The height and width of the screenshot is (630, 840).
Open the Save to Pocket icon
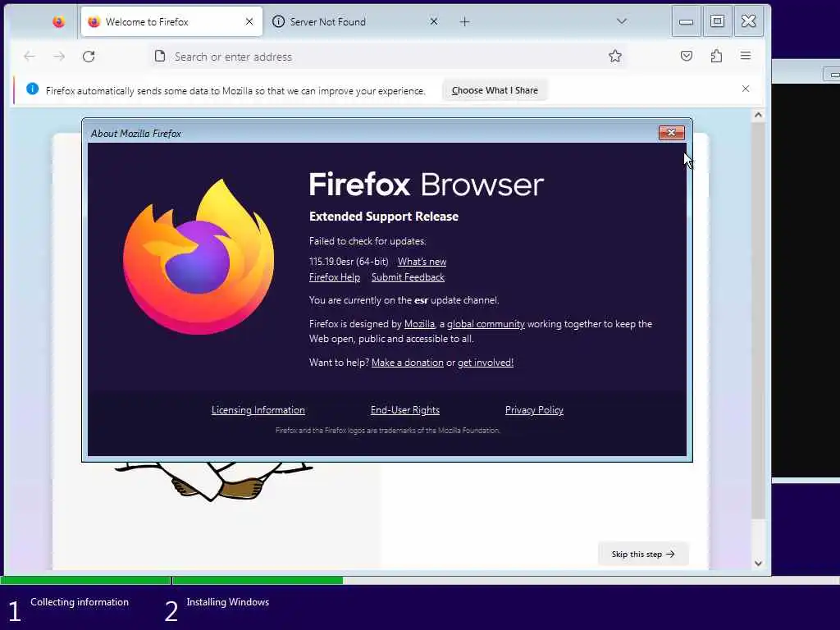click(687, 56)
